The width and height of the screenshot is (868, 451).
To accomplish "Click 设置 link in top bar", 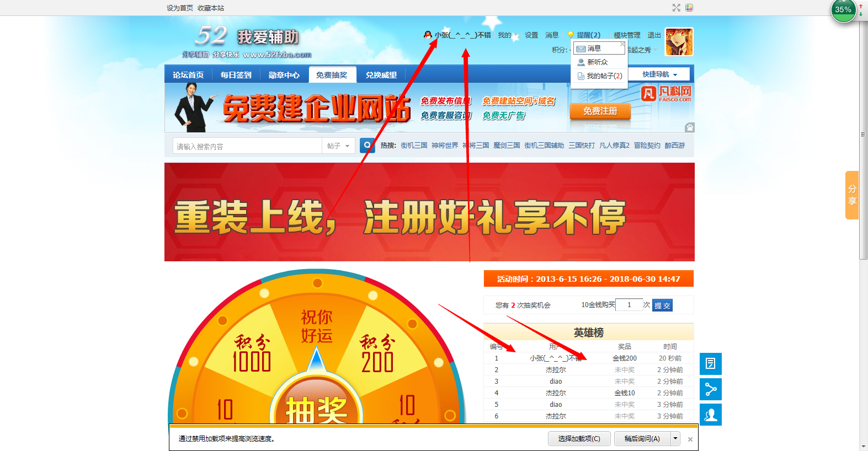I will coord(531,35).
